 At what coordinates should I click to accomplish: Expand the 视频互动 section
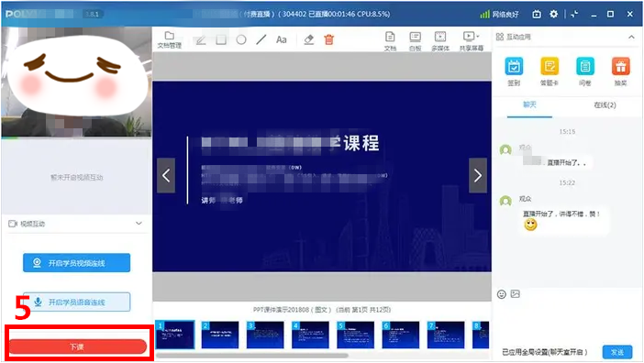pos(139,224)
